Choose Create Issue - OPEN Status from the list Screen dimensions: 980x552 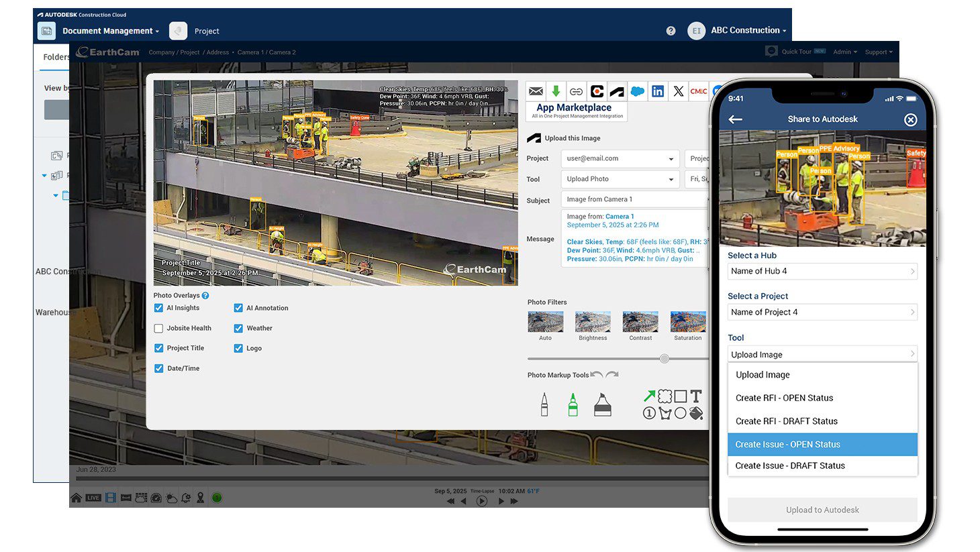822,444
